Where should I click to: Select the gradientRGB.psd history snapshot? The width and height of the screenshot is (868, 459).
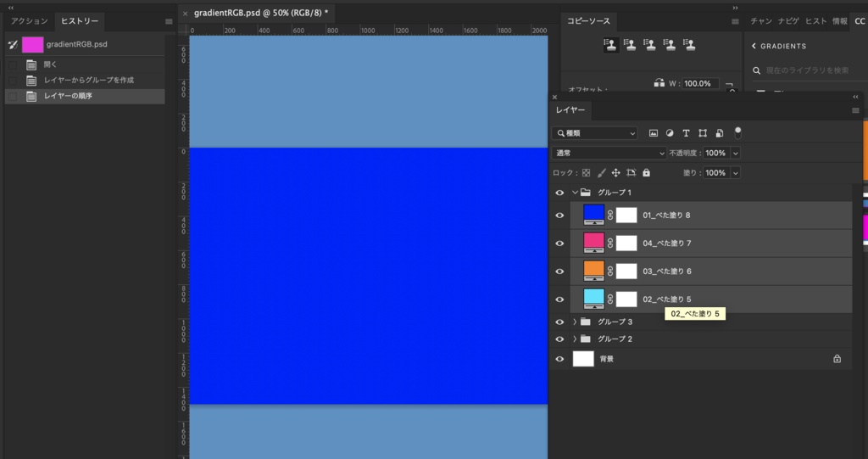point(85,44)
